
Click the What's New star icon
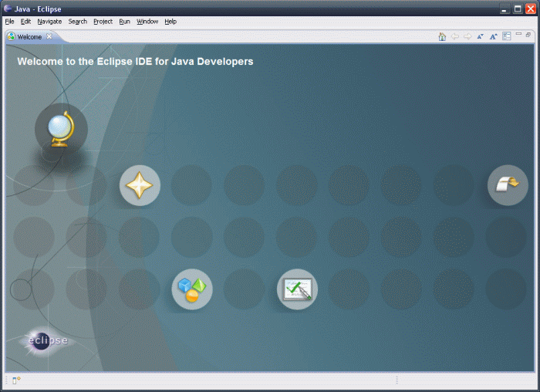tap(140, 185)
